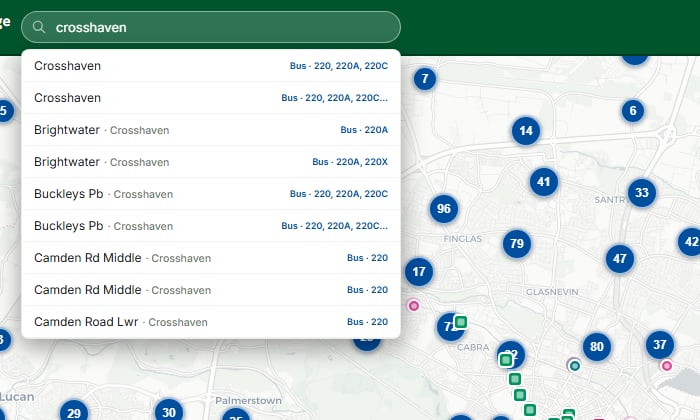Click the GLASNEVIN map label
700x420 pixels.
point(552,292)
